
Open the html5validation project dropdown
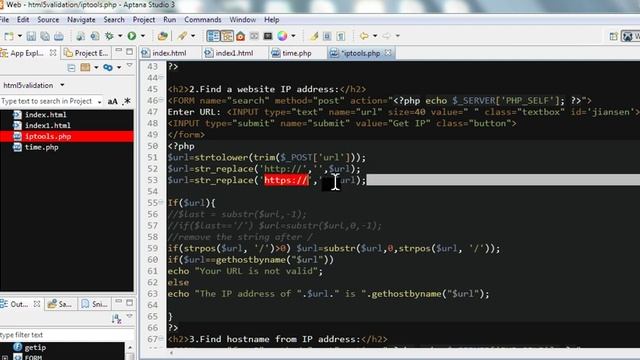(62, 85)
